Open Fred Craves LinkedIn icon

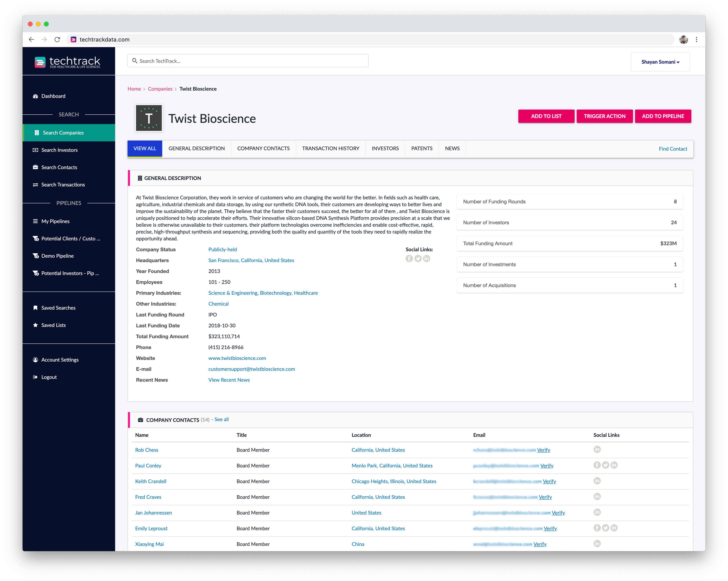point(597,497)
